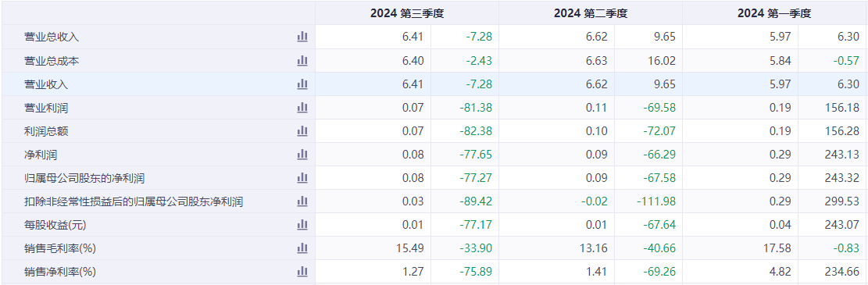Select the 2024 第三季度 column header

tap(407, 13)
